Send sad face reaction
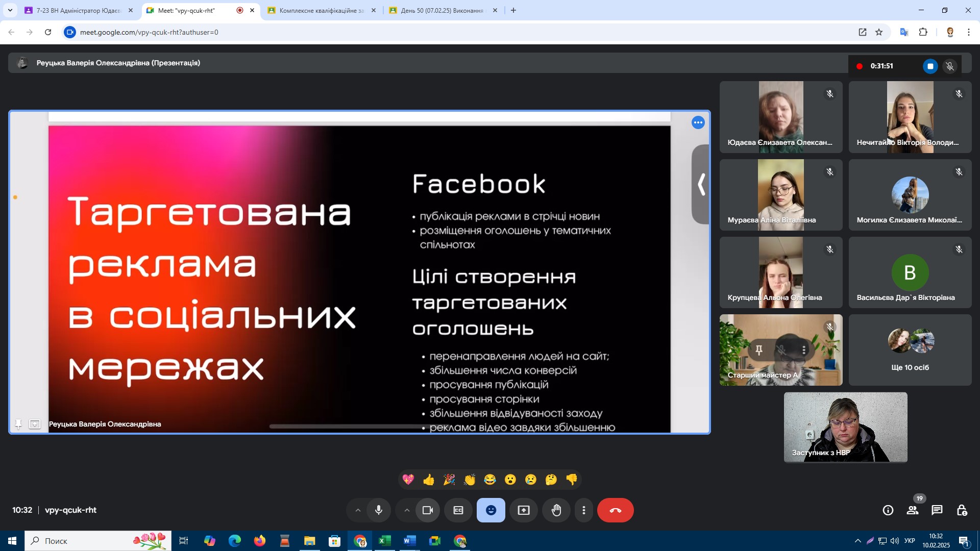The width and height of the screenshot is (980, 551). [531, 480]
